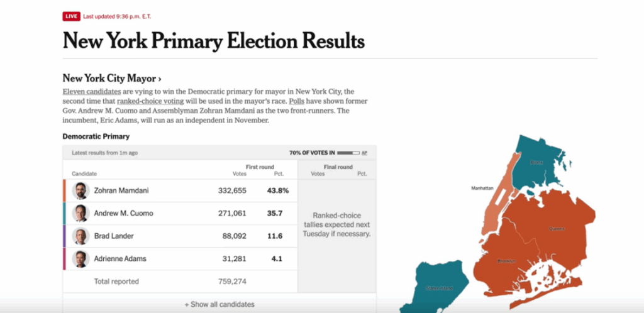Click Zohran Mamdani's candidate photo
The height and width of the screenshot is (313, 644).
[x=80, y=190]
